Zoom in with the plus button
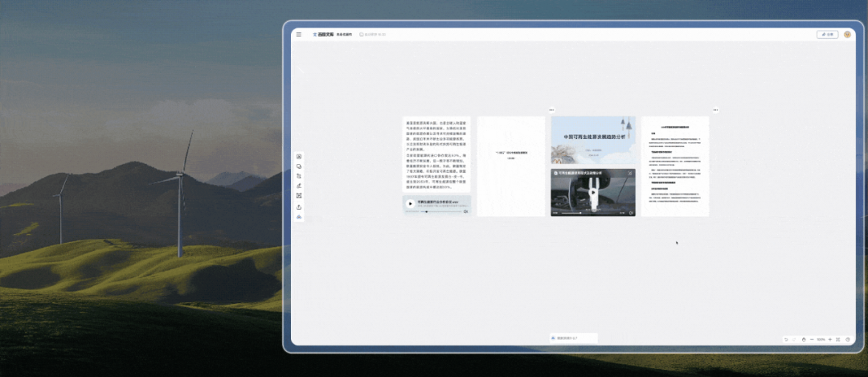Image resolution: width=868 pixels, height=377 pixels. point(829,339)
